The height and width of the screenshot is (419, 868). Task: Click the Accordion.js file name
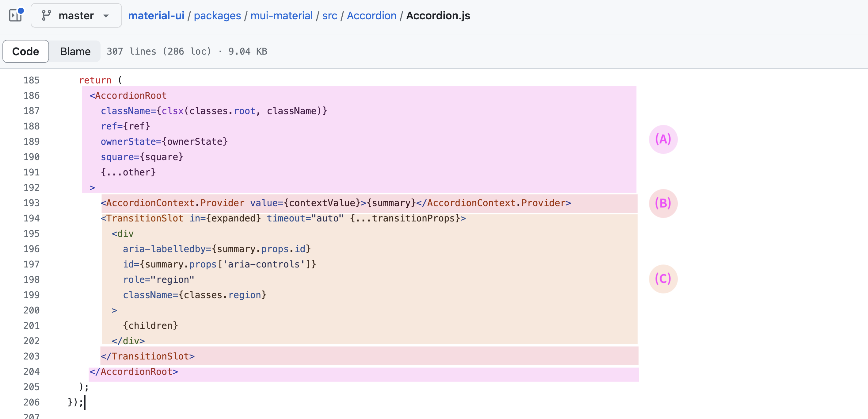[438, 16]
